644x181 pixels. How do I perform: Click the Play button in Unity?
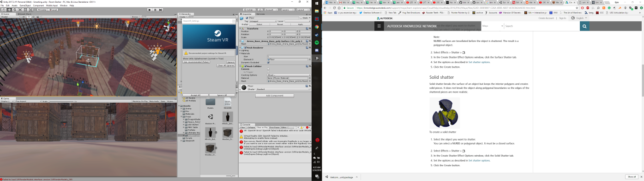pos(150,10)
